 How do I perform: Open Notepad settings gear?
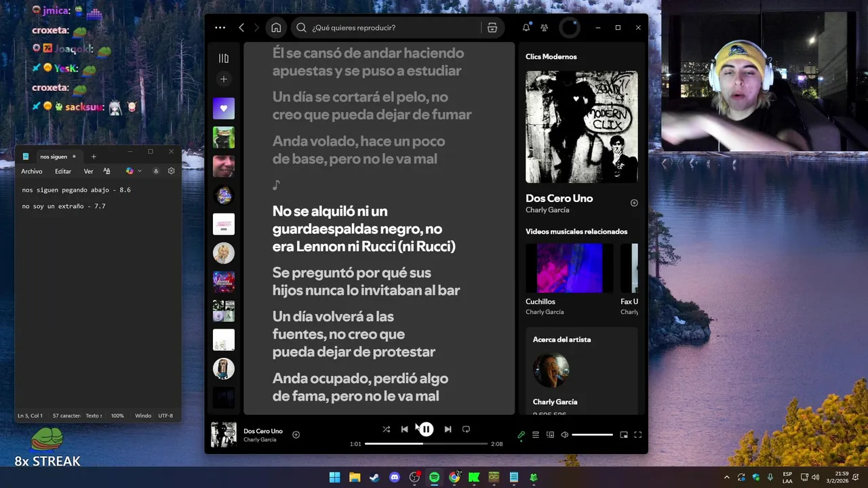[171, 171]
